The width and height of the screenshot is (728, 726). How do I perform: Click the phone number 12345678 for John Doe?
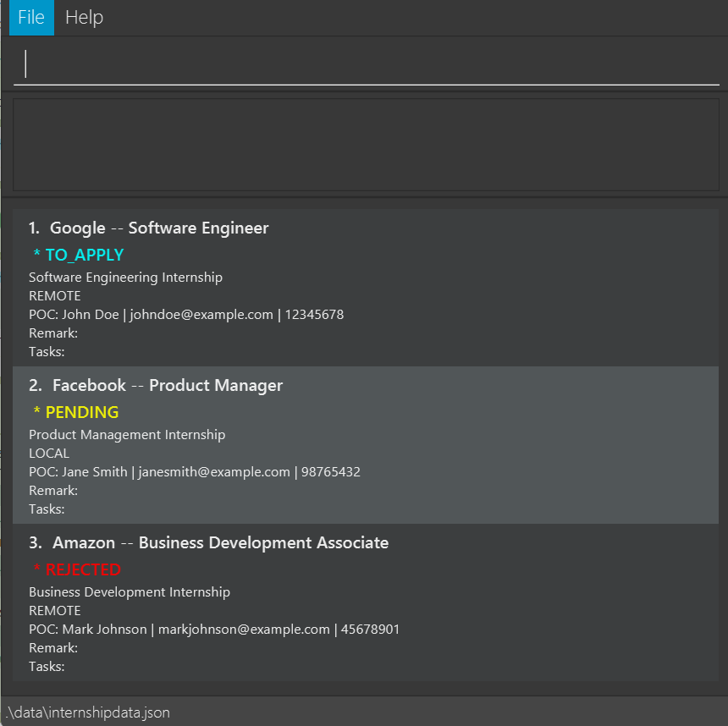click(313, 314)
